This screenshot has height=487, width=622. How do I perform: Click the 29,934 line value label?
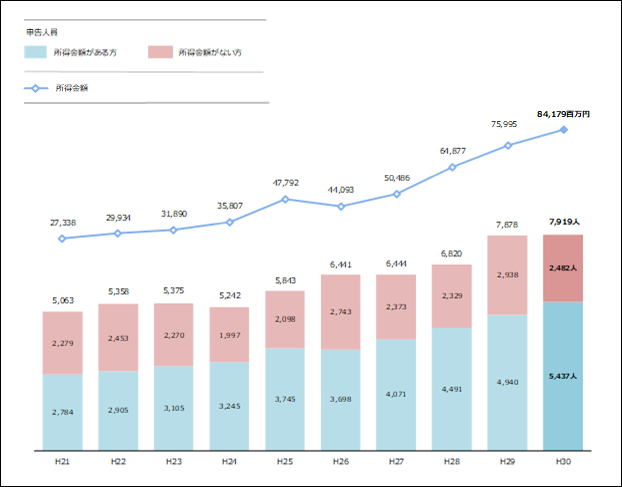[x=118, y=218]
